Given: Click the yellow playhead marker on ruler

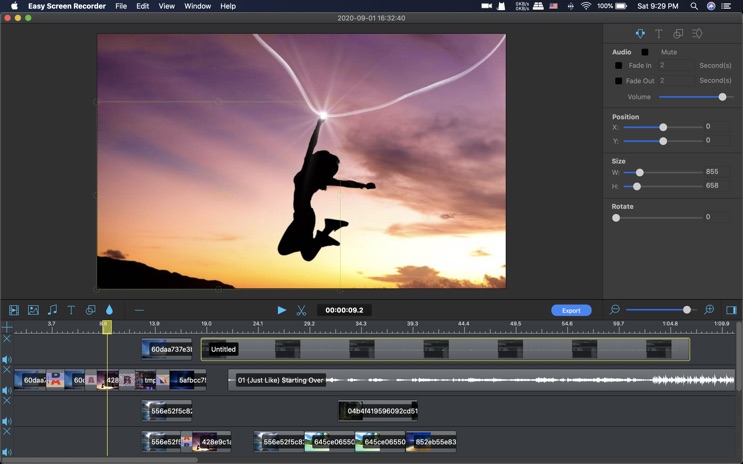Looking at the screenshot, I should (x=107, y=327).
